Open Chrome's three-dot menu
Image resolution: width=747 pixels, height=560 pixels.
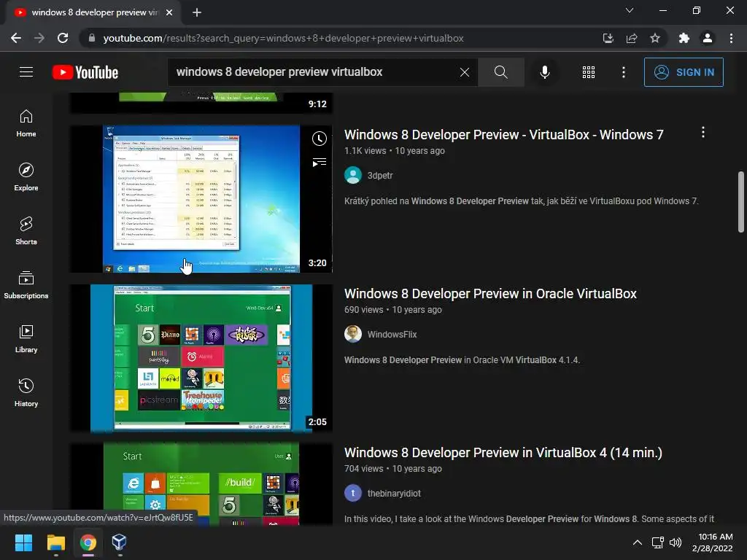[x=731, y=38]
